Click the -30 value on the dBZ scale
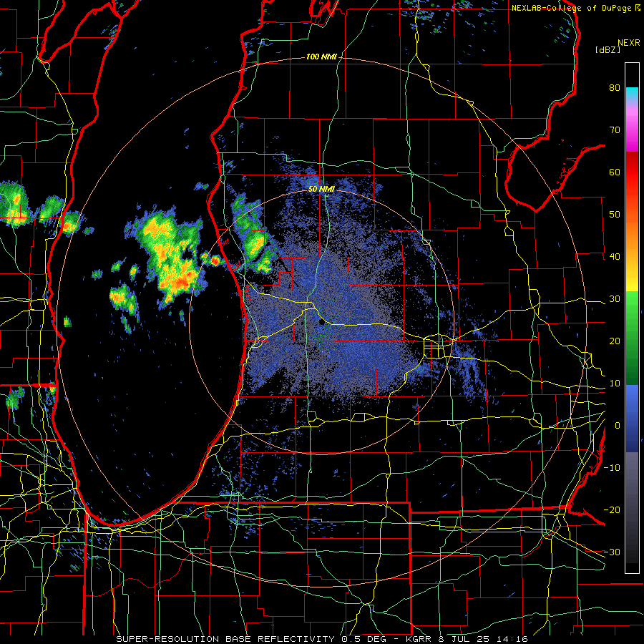 pos(612,552)
